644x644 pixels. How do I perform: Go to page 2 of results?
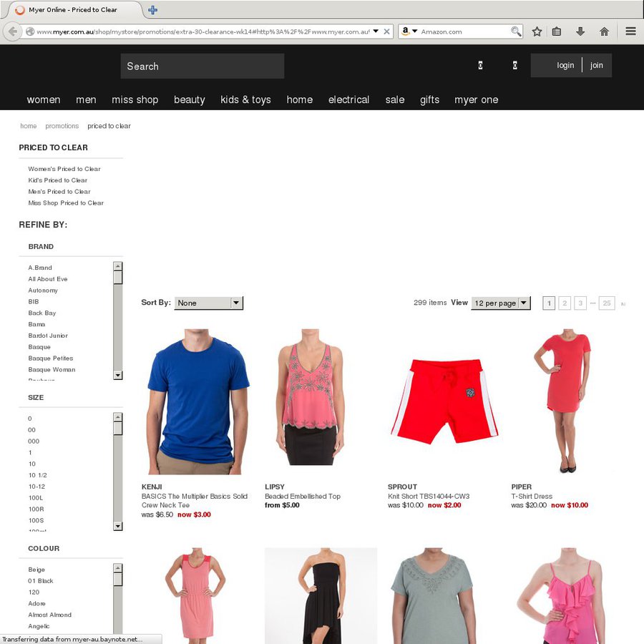click(565, 303)
